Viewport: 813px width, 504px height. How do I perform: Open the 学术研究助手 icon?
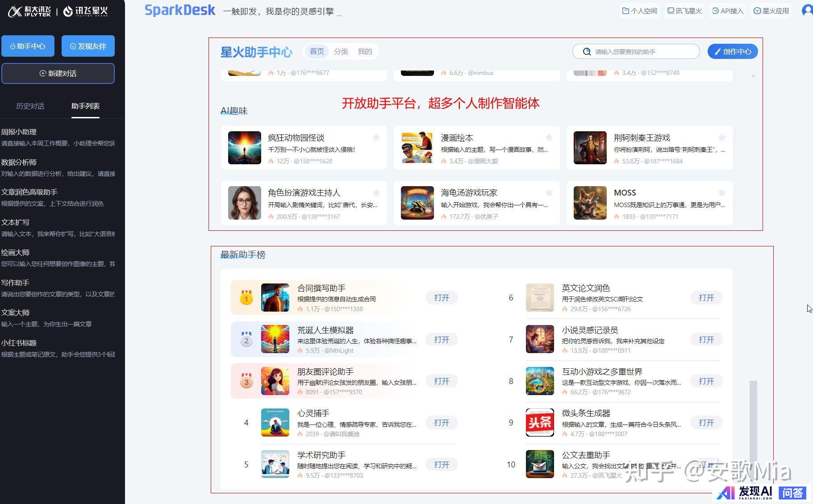pos(275,464)
